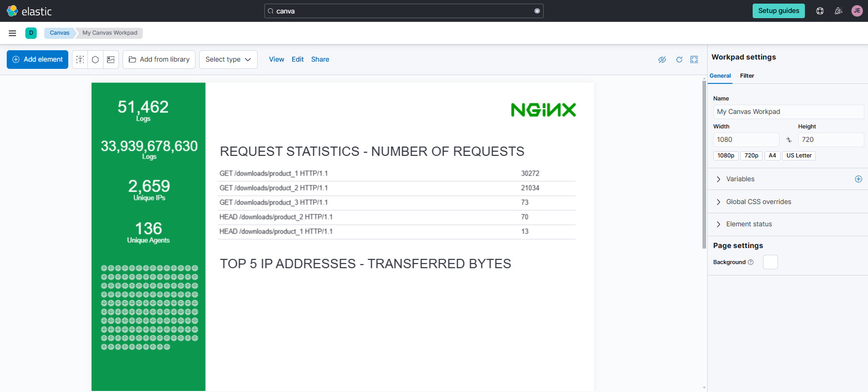Screen dimensions: 868x392
Task: Swap width and height dimensions
Action: pos(789,140)
